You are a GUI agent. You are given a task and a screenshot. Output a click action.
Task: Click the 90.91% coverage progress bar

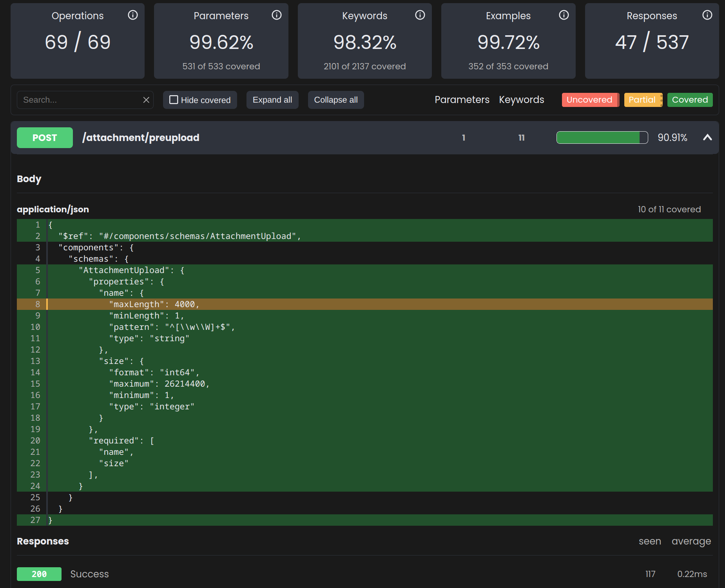[x=602, y=138]
